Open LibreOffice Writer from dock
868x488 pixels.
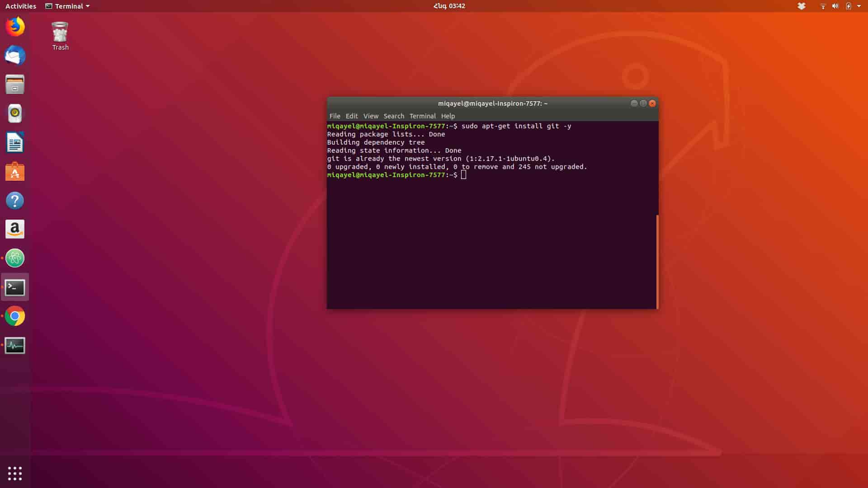point(15,143)
